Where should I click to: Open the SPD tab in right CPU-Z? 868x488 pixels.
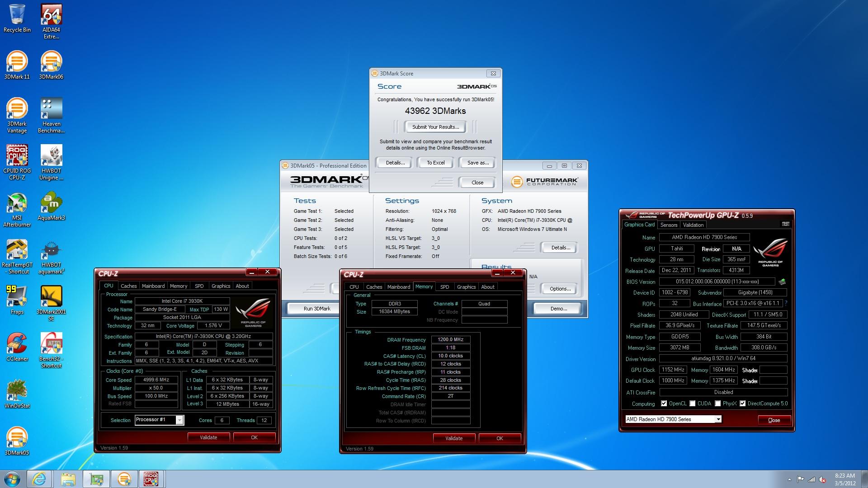pos(445,287)
